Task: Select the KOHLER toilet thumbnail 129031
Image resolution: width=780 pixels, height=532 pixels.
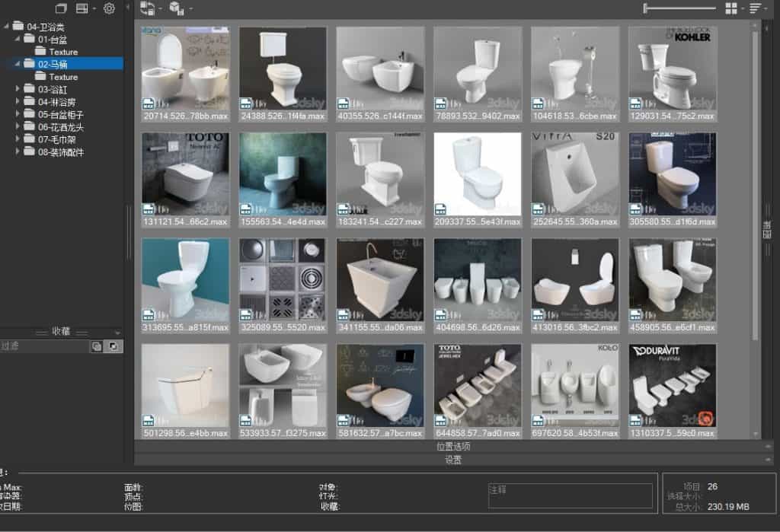Action: point(672,74)
